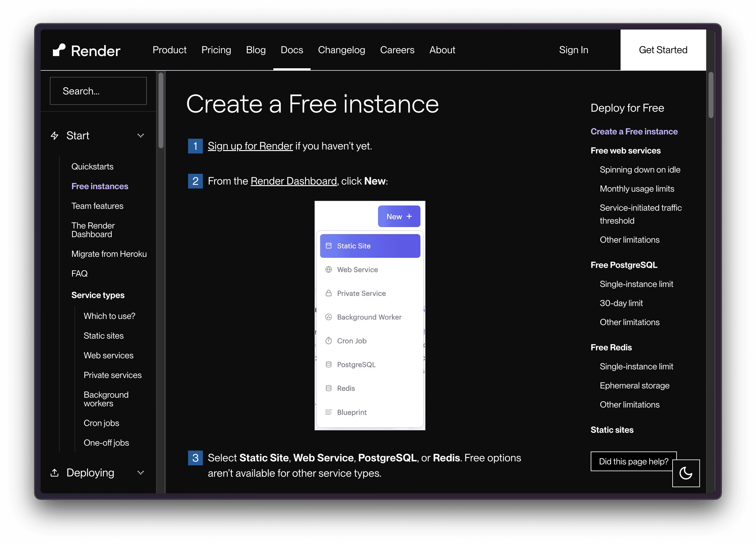This screenshot has width=756, height=545.
Task: Click the Deploying upload icon
Action: click(55, 472)
